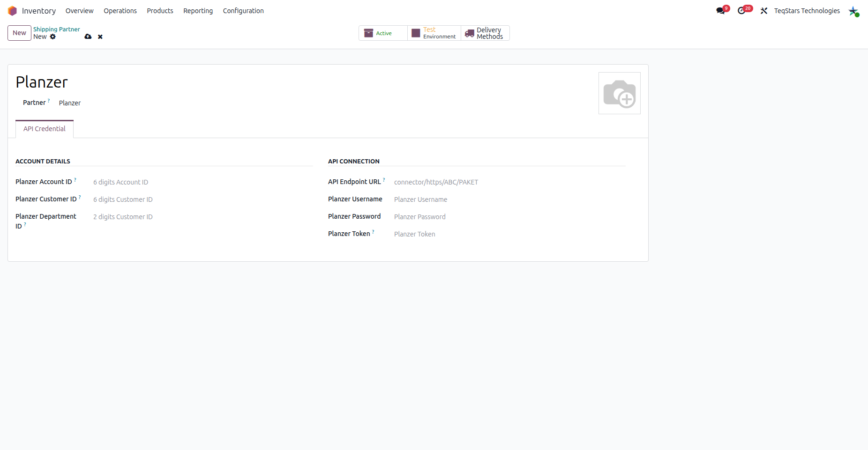Open the Reporting menu

click(198, 11)
